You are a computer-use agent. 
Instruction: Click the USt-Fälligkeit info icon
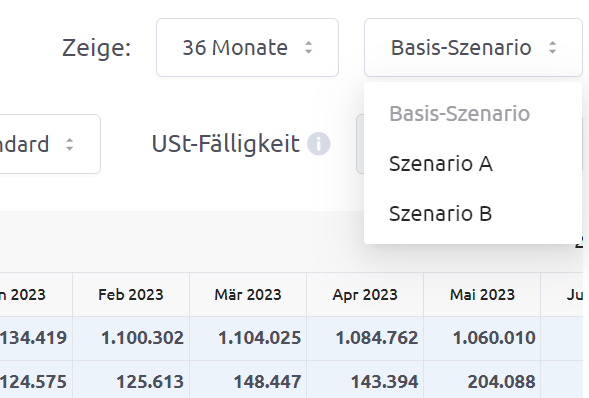[x=319, y=144]
